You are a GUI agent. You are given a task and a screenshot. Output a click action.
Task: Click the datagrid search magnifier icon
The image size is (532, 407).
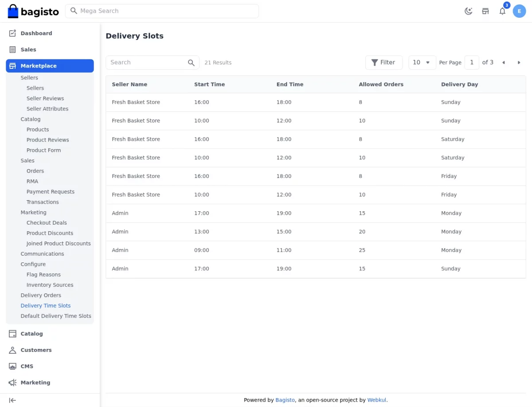tap(191, 63)
